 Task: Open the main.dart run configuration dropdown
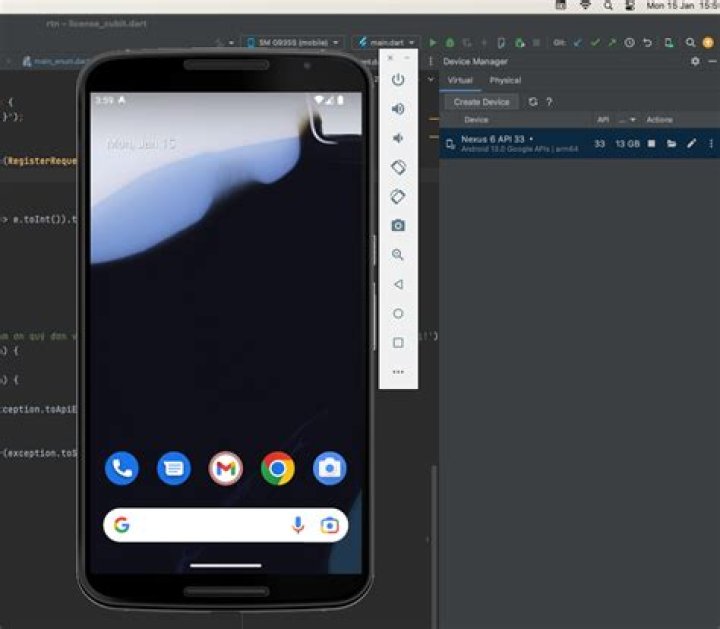pos(386,43)
